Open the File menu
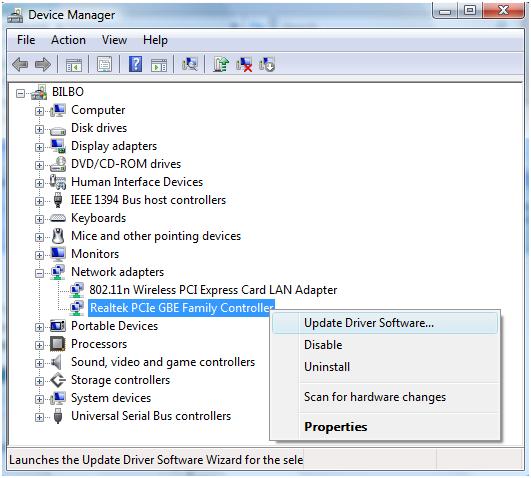 pyautogui.click(x=26, y=40)
